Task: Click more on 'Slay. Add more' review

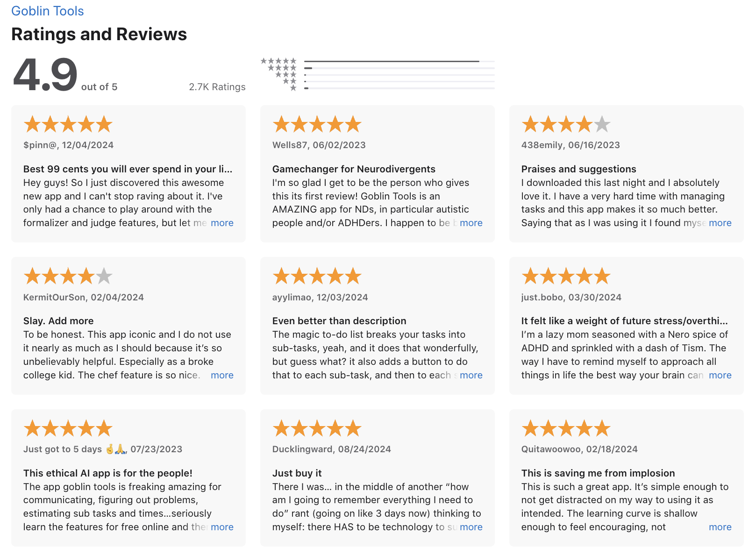Action: click(221, 375)
